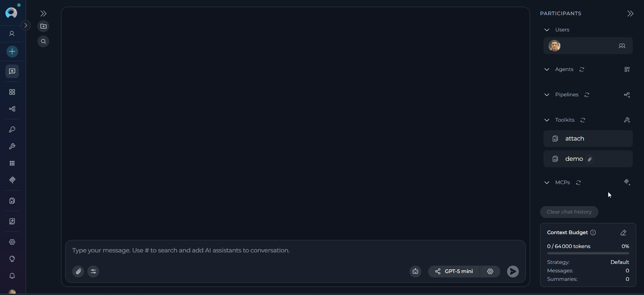This screenshot has height=295, width=644.
Task: Click the send message arrow button
Action: [513, 271]
